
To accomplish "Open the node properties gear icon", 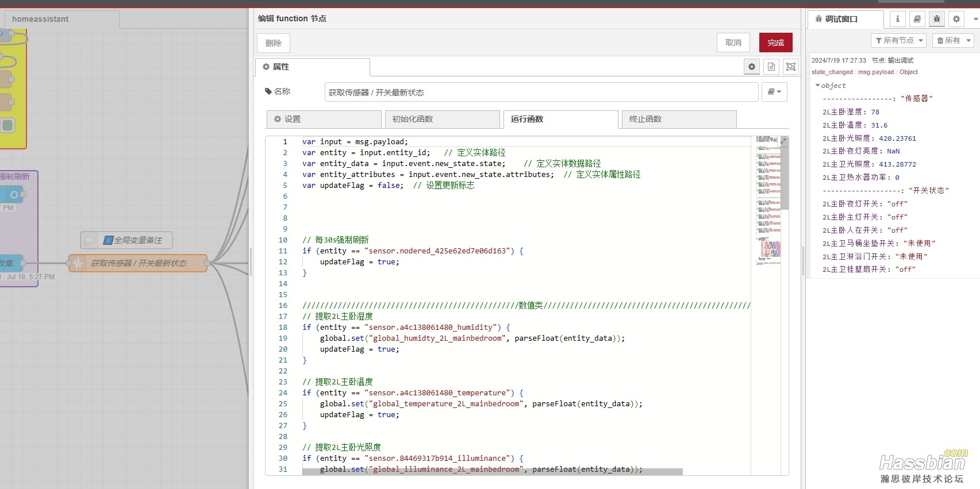I will pyautogui.click(x=751, y=67).
